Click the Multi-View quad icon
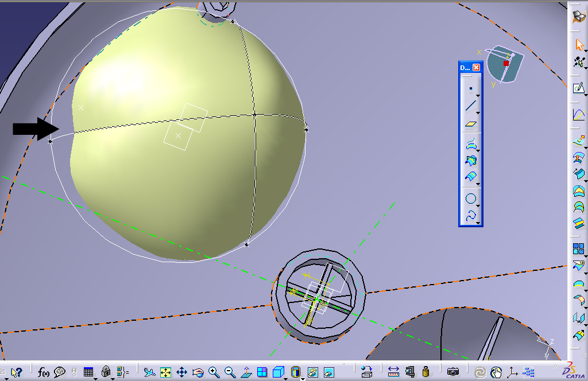The width and height of the screenshot is (588, 381). (x=262, y=372)
